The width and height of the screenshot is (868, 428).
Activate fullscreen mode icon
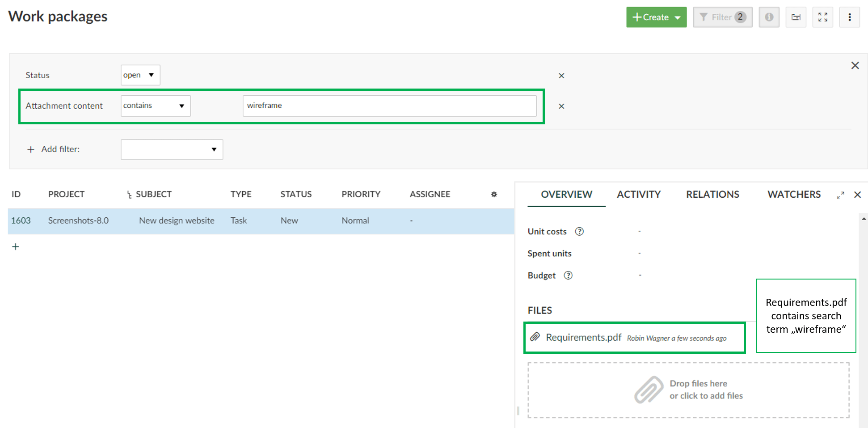(822, 17)
